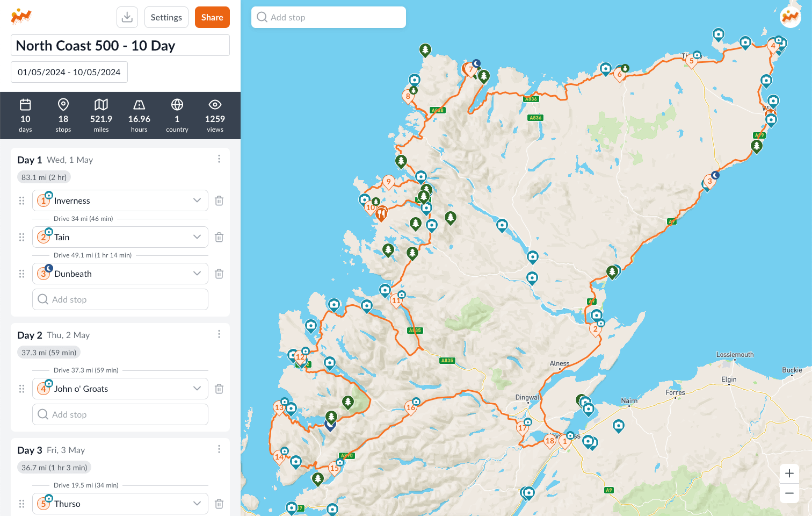Image resolution: width=812 pixels, height=516 pixels.
Task: Click the round logo button on the map
Action: 791,17
